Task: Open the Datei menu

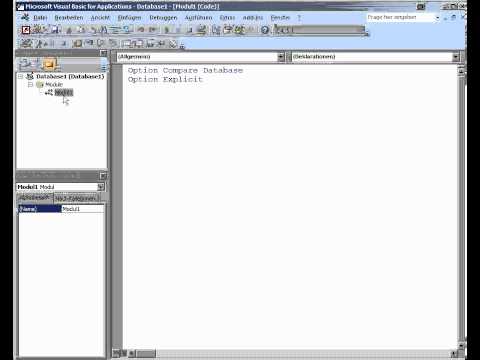Action: pos(40,18)
